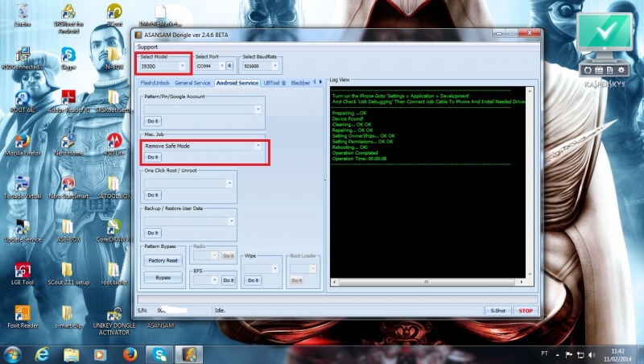Click the S.Shot screenshot button
Viewport: 644px width, 364px height.
tap(497, 311)
